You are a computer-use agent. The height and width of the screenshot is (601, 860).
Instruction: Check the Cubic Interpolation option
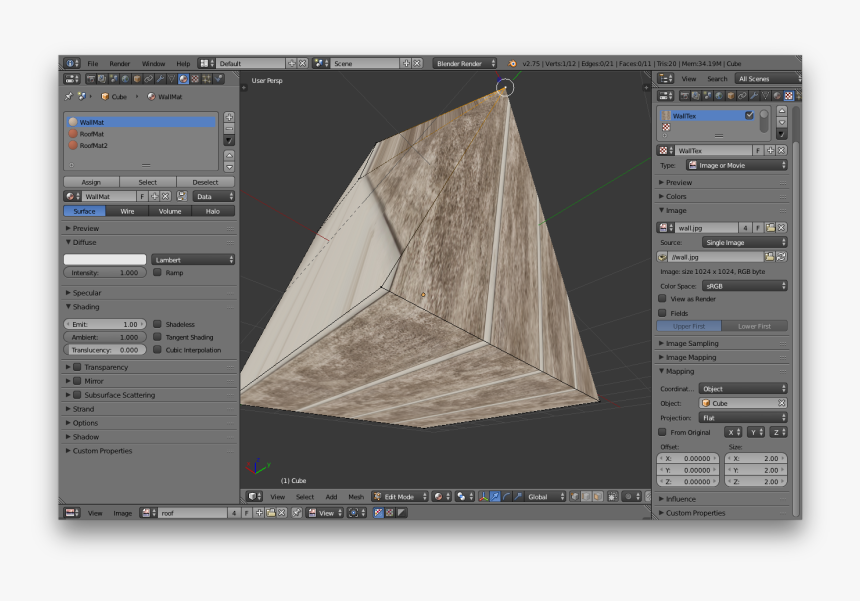(x=158, y=351)
